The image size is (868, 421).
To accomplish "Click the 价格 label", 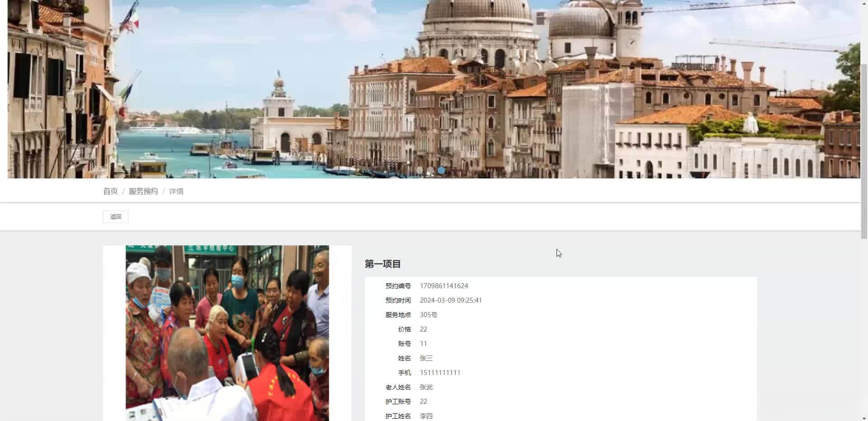I will pos(405,329).
